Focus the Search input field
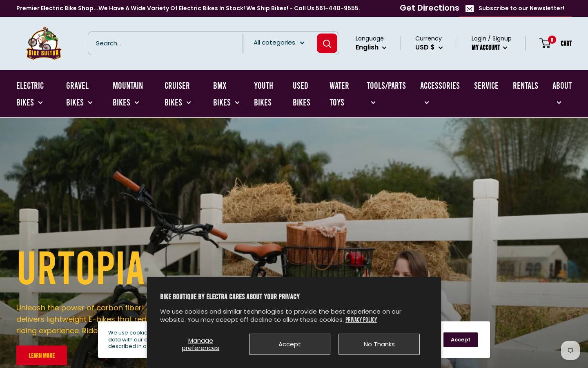This screenshot has width=588, height=368. (165, 43)
